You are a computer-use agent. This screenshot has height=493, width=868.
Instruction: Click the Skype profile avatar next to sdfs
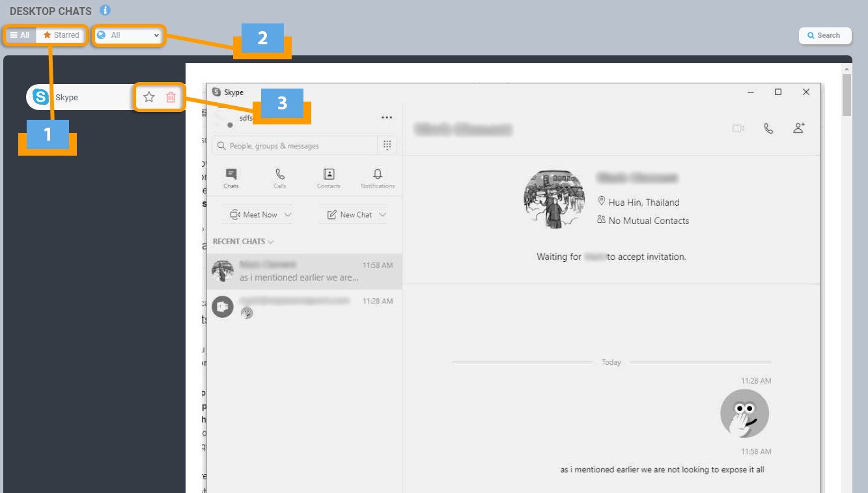point(224,118)
